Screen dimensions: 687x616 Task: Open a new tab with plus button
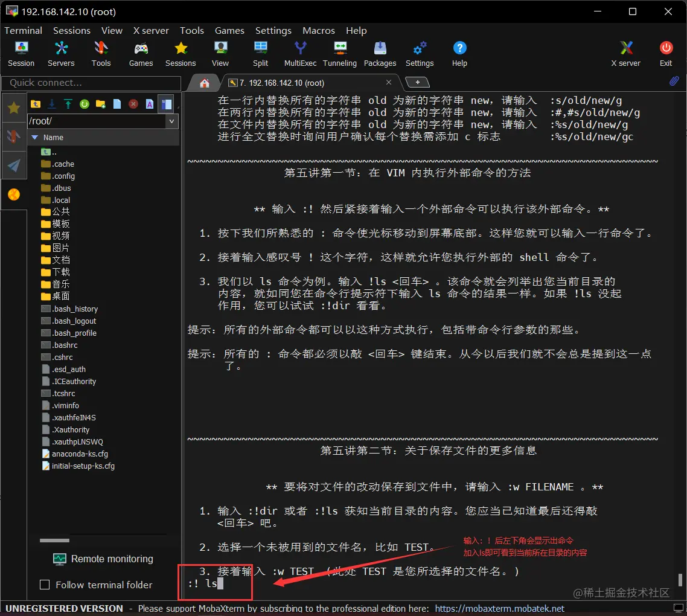(x=417, y=82)
